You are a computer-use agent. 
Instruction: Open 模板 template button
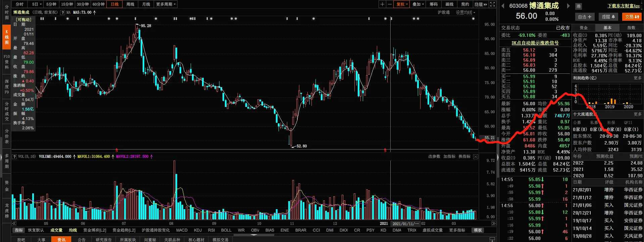[478, 230]
